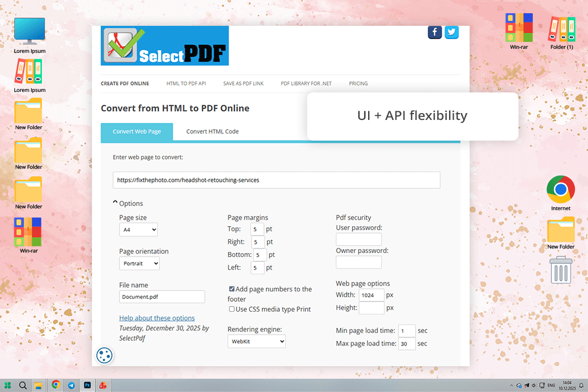Click the SelectPDF logo banner
The width and height of the screenshot is (588, 392).
165,46
